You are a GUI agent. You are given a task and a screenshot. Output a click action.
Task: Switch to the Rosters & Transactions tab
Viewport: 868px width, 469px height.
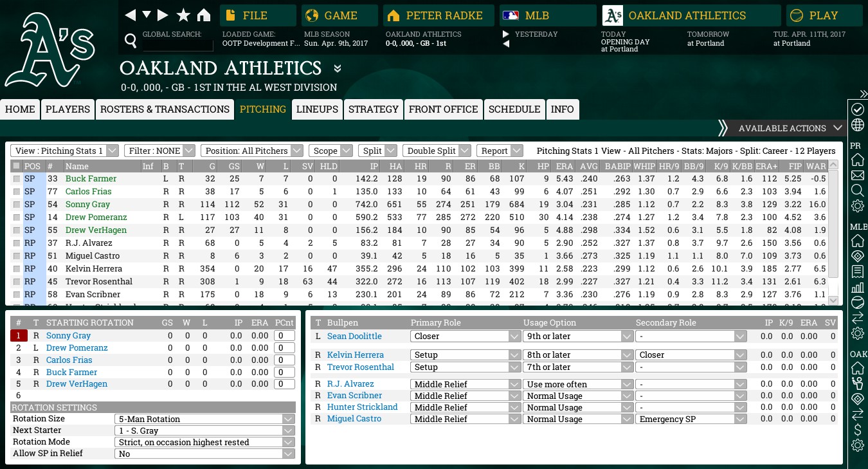(165, 109)
